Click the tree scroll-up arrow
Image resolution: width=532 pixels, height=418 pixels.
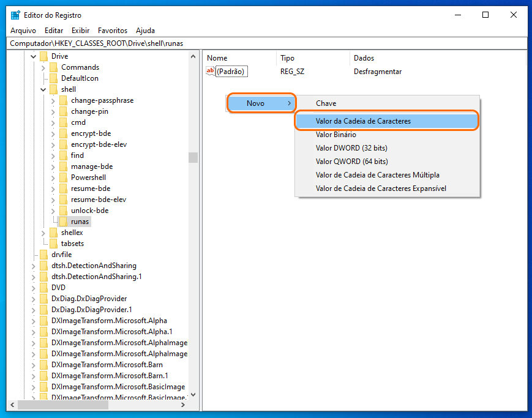click(x=193, y=56)
